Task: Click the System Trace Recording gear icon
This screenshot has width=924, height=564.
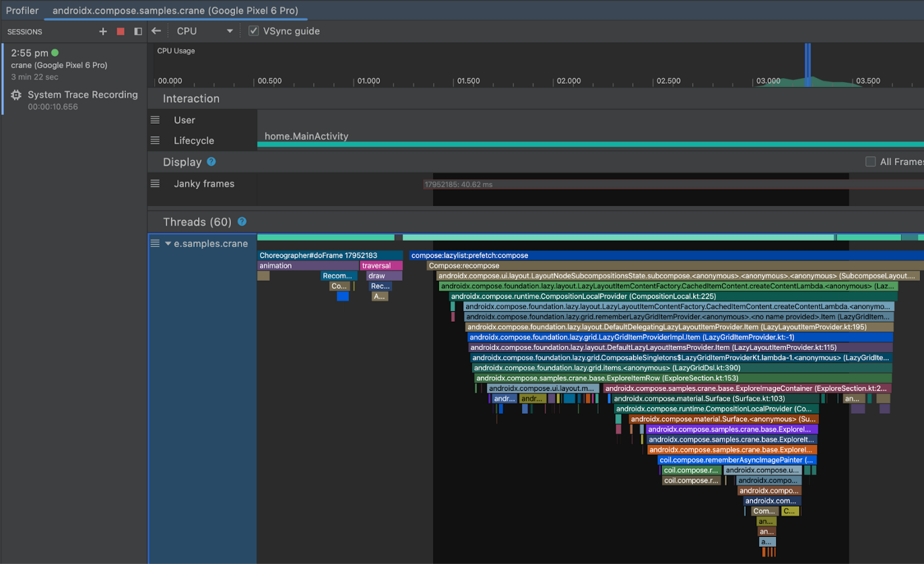Action: click(15, 94)
